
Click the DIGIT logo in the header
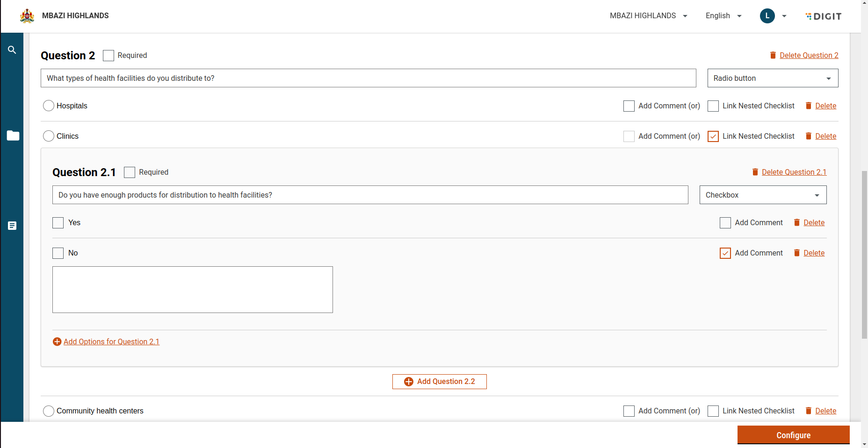[x=824, y=16]
